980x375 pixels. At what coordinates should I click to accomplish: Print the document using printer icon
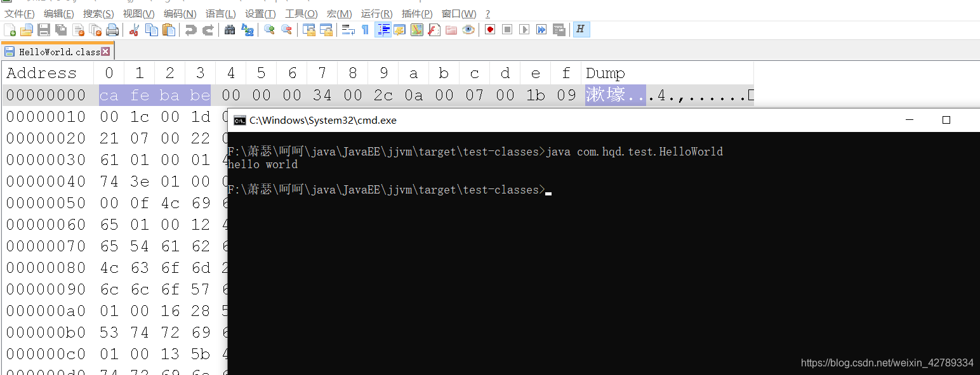(x=112, y=29)
